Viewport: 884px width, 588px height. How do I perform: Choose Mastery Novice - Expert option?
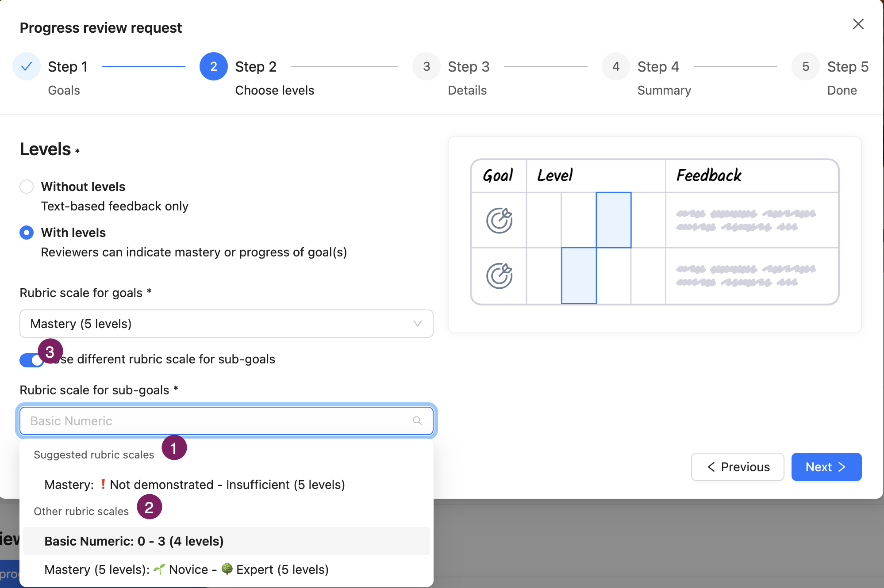(x=227, y=569)
